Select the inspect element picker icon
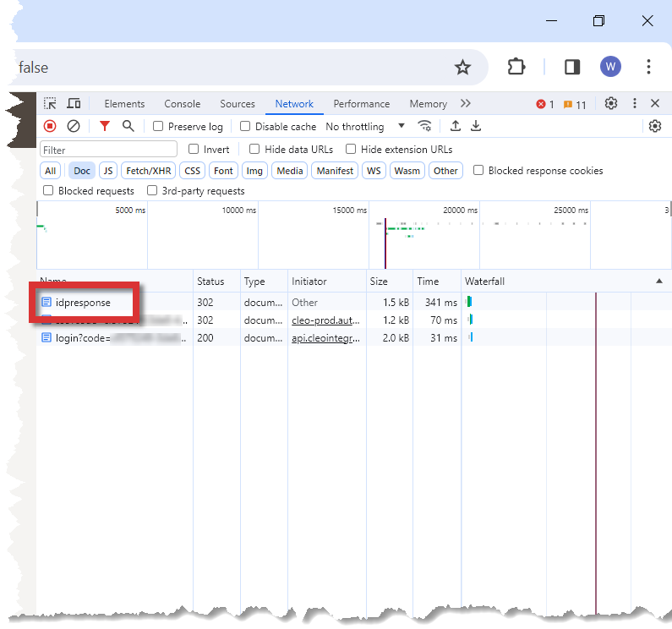The image size is (672, 629). [x=50, y=104]
